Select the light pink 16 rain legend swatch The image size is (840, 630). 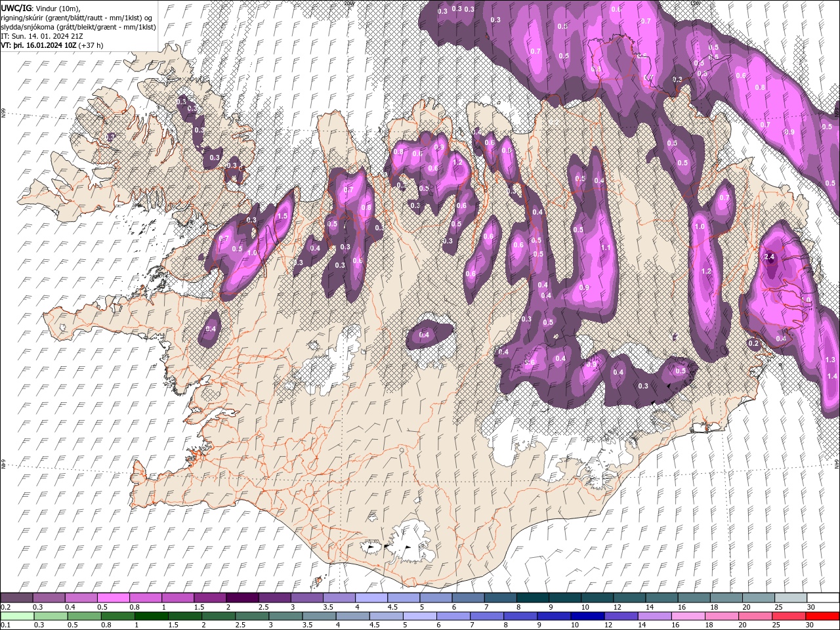689,616
